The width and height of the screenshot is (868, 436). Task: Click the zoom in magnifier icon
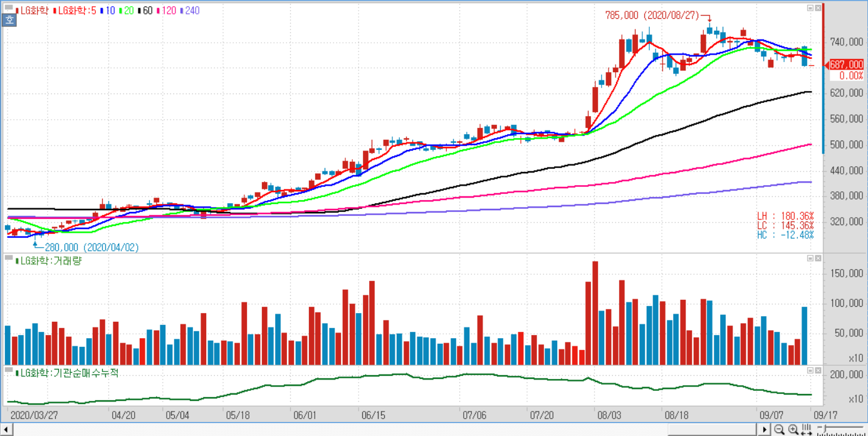coord(793,430)
